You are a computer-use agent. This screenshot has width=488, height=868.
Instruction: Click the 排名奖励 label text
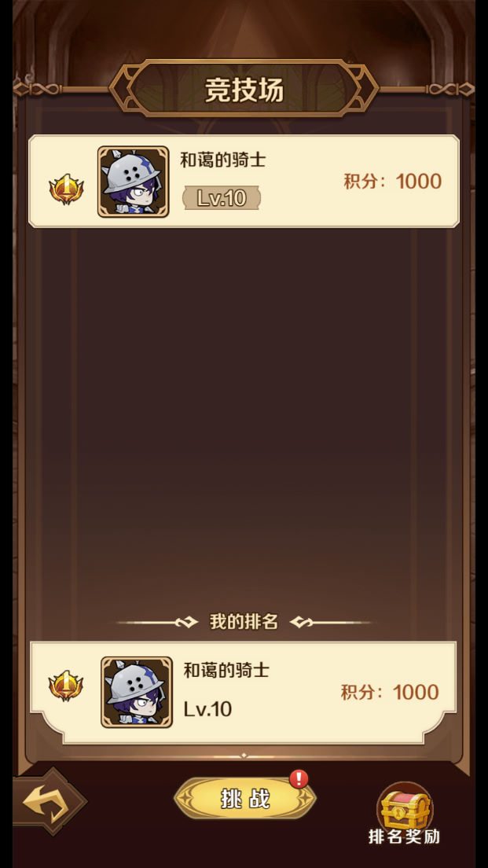[x=405, y=837]
